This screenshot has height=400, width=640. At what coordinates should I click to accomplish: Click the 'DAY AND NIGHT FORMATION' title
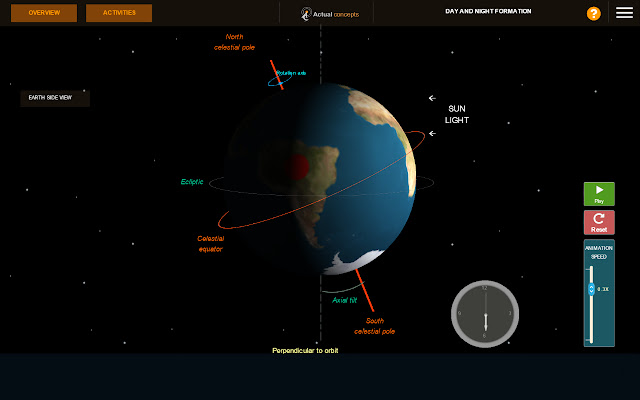click(488, 11)
